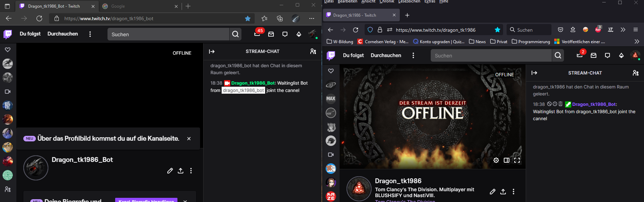Timeout the Dragon_tk1986_Bot chat user
Screen dimensions: 644x202
555,104
